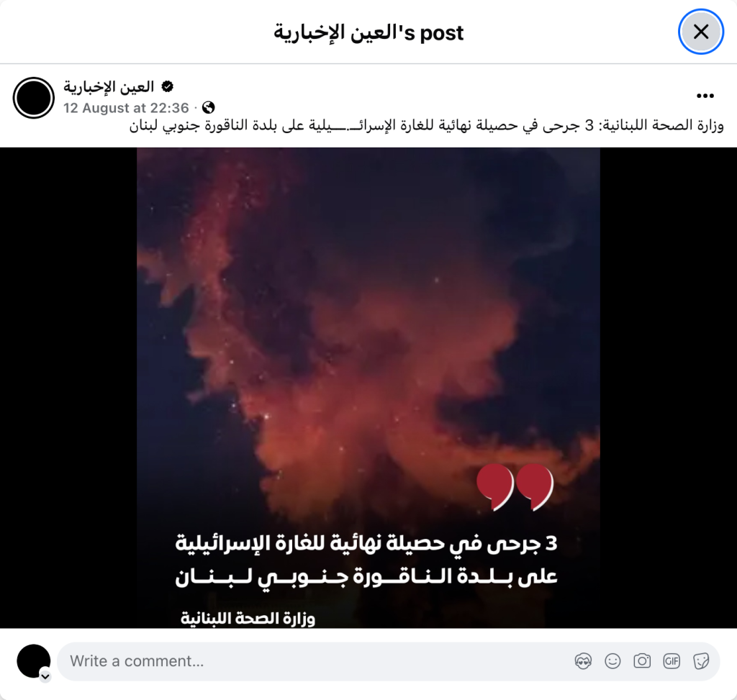Open the page profile picture

click(x=33, y=98)
